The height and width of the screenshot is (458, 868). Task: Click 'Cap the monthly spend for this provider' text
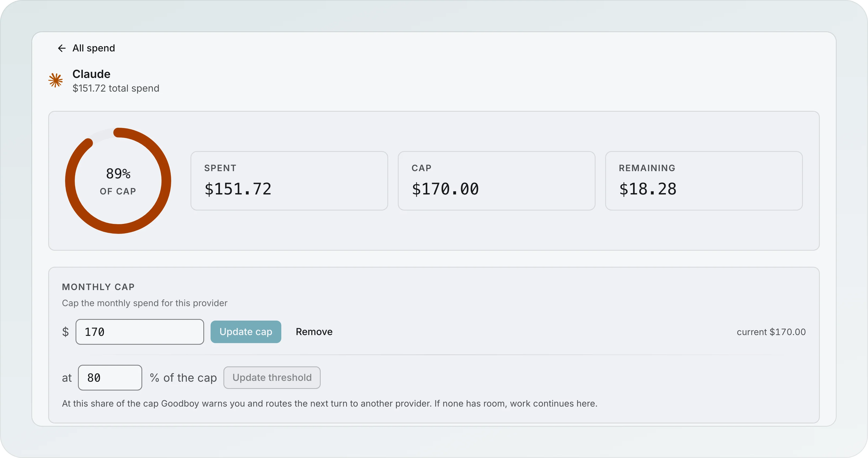click(x=145, y=303)
